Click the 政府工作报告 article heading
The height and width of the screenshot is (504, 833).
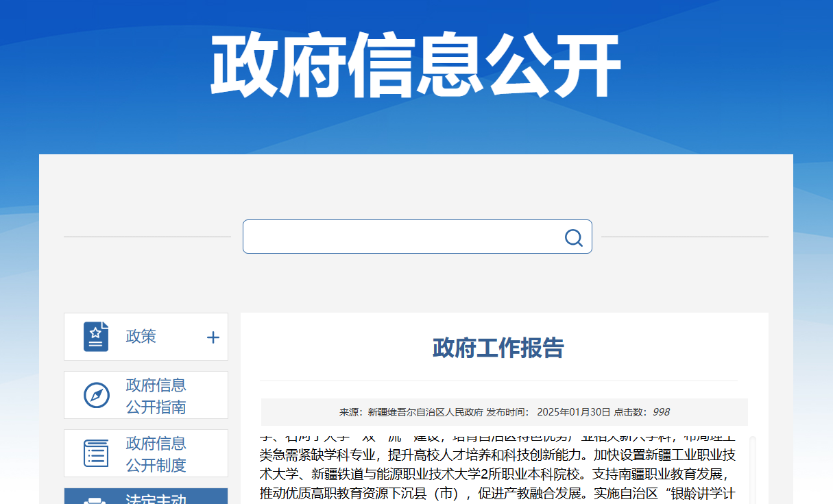498,348
